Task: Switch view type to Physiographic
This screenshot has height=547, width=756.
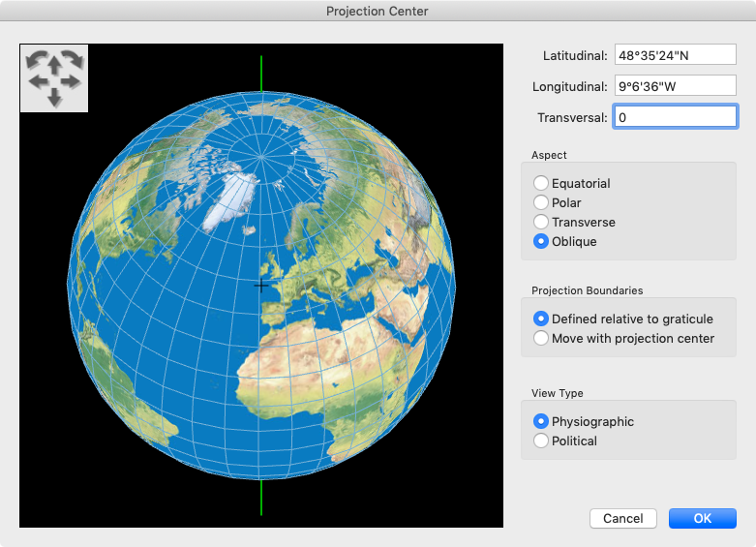Action: click(541, 421)
